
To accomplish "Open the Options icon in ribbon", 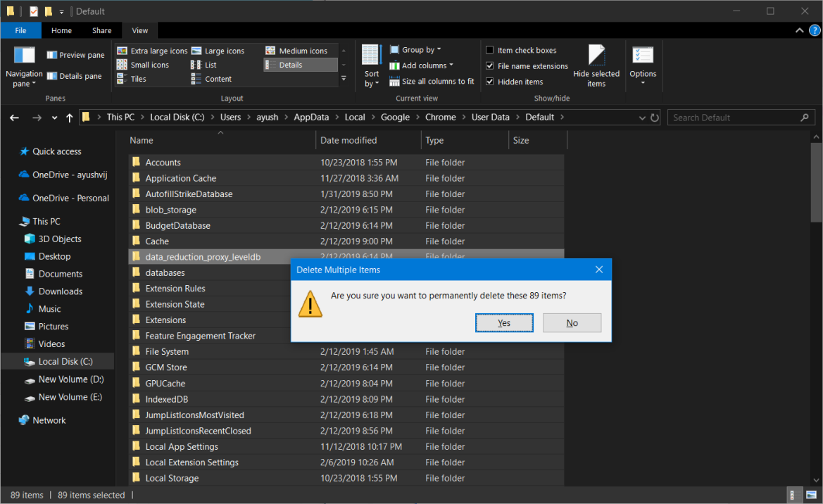I will (642, 56).
